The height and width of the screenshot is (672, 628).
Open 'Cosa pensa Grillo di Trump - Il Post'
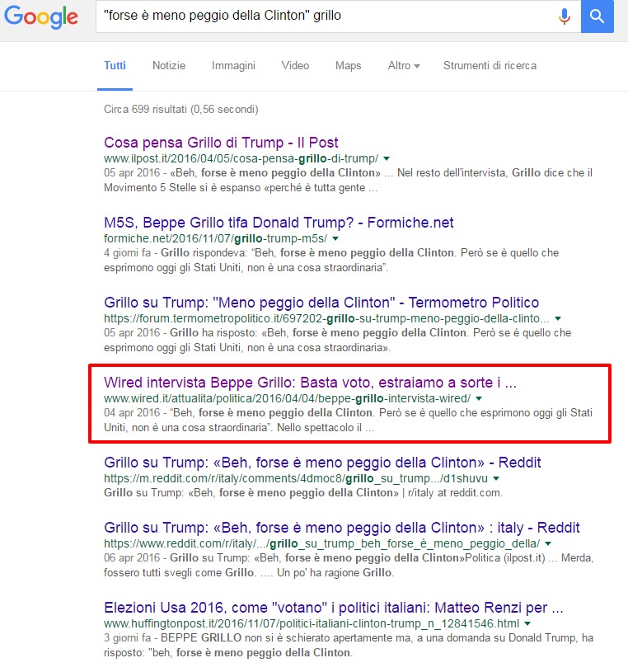tap(221, 143)
